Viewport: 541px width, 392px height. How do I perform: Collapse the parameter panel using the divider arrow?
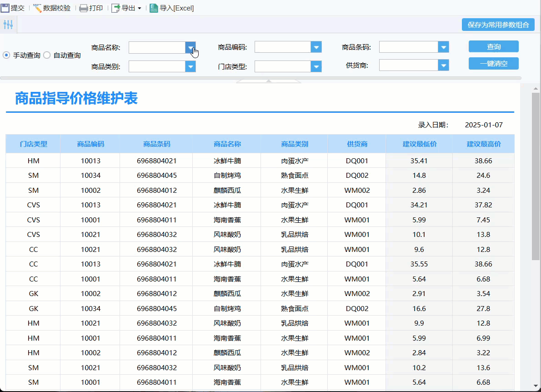[269, 81]
